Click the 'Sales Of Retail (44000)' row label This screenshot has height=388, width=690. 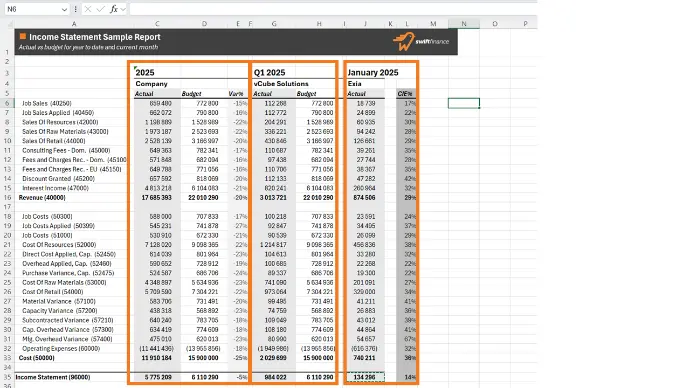point(54,141)
